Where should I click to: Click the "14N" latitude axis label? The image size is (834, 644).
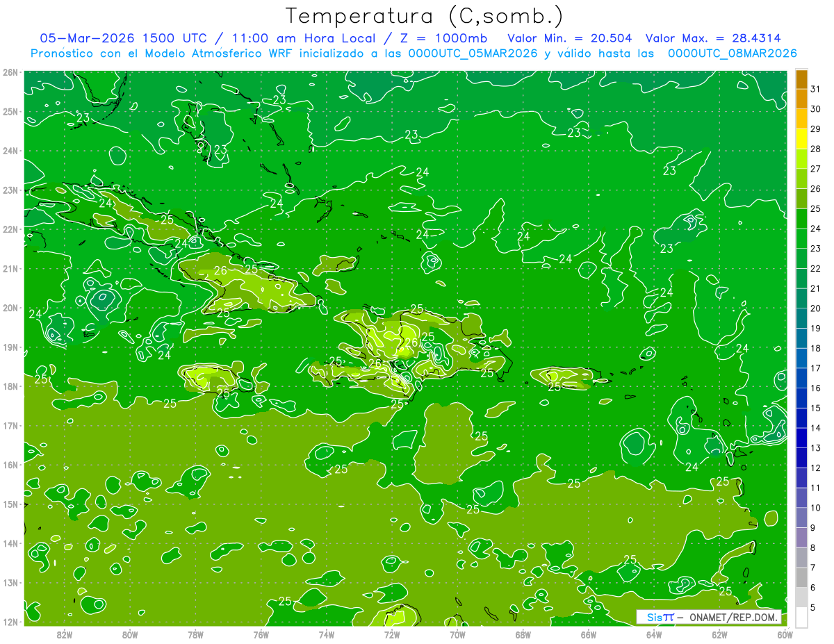pos(10,543)
